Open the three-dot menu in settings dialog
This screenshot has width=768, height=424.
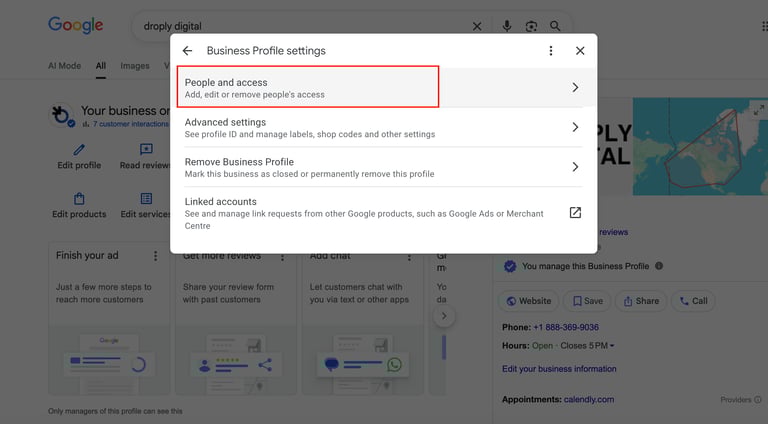551,51
